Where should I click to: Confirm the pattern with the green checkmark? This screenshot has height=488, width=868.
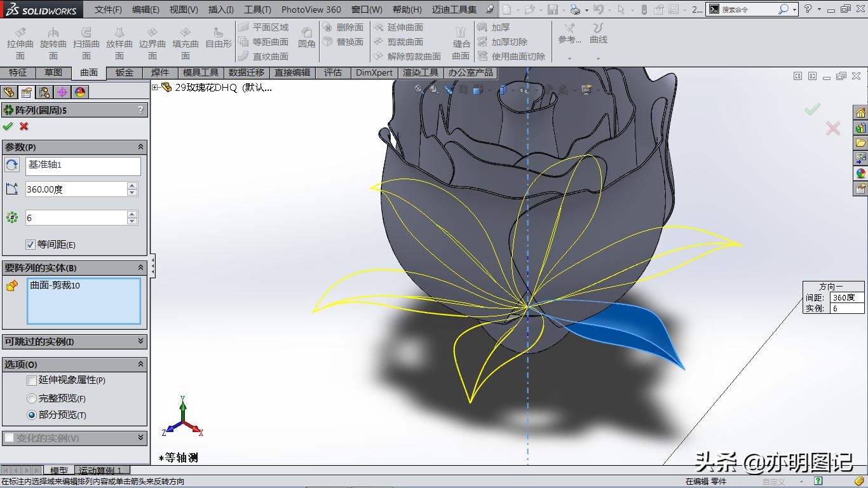point(8,126)
